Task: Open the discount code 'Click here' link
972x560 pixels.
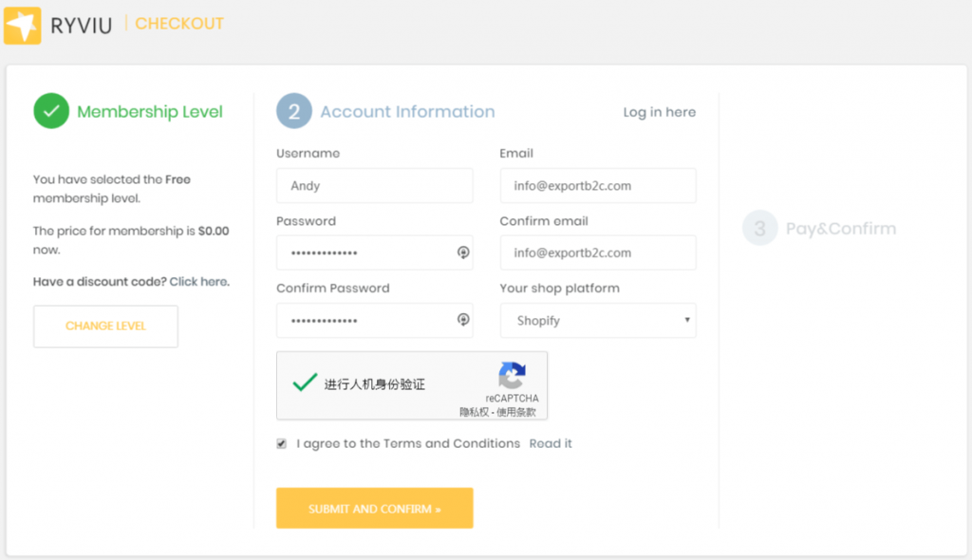Action: [198, 281]
